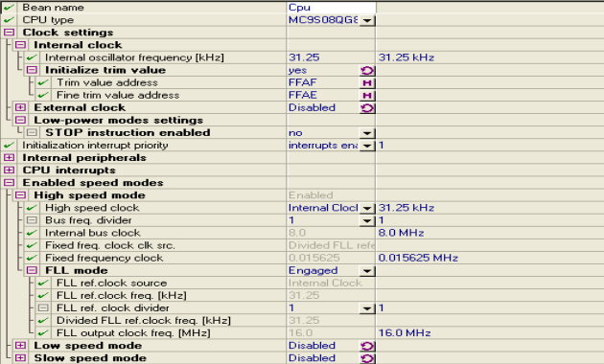The width and height of the screenshot is (604, 364).
Task: Edit Internal oscillator frequency value 31.25
Action: (x=331, y=57)
